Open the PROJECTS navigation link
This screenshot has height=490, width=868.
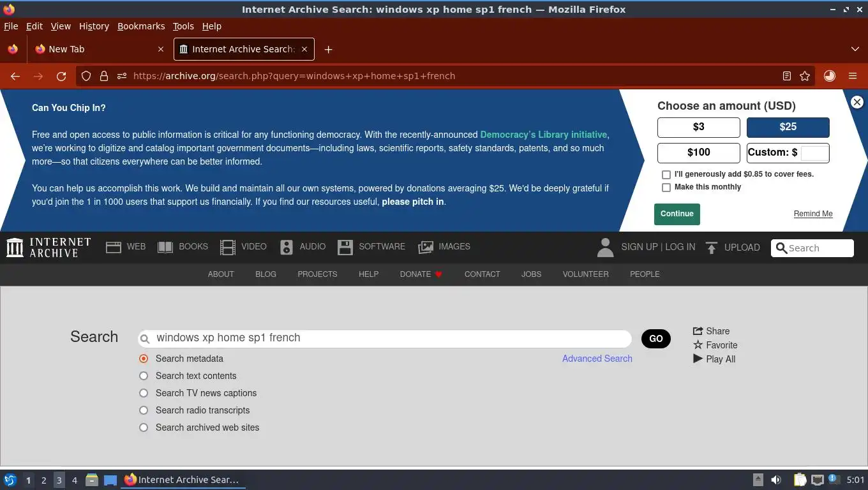coord(317,274)
